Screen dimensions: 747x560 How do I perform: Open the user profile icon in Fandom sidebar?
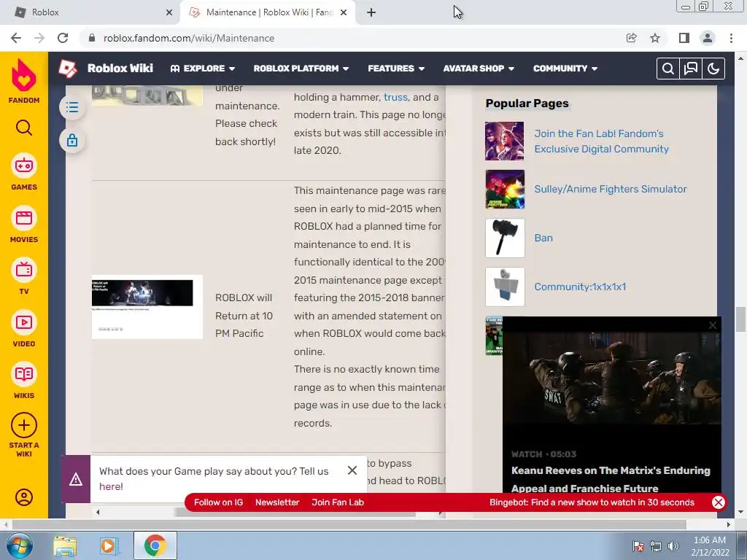[24, 497]
